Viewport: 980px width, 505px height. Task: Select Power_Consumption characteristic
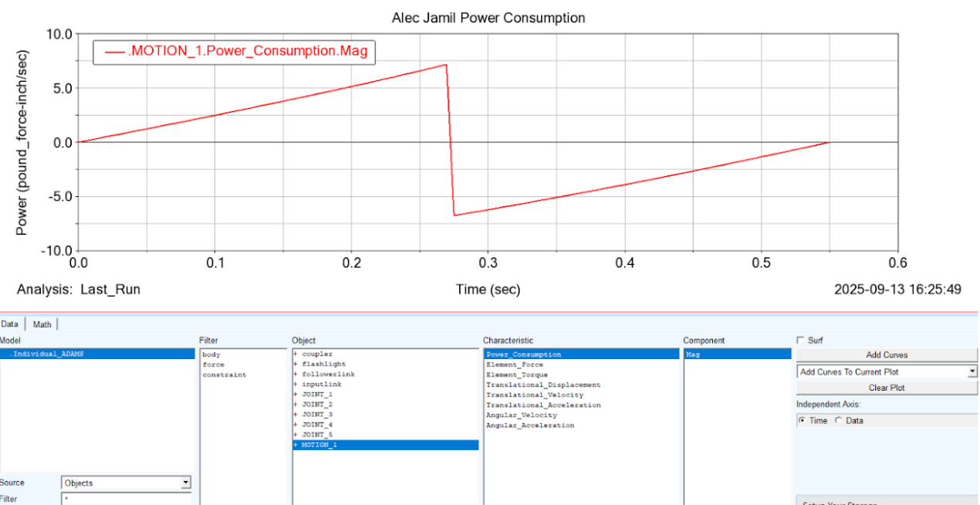581,354
